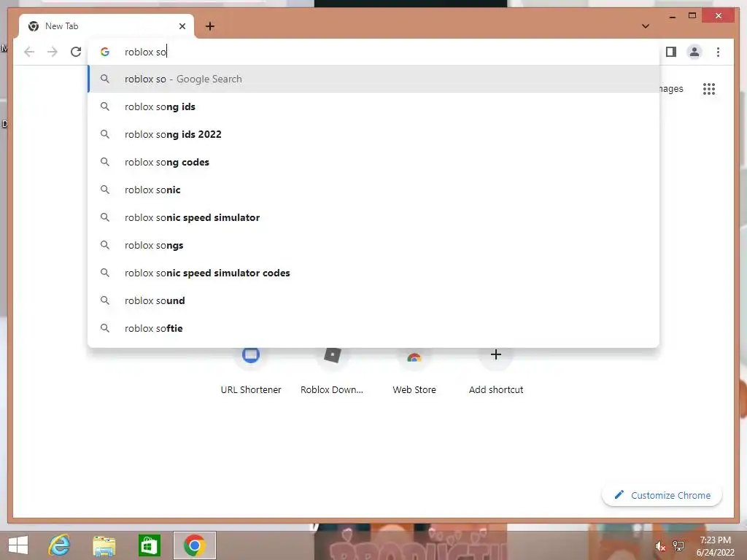Image resolution: width=747 pixels, height=560 pixels.
Task: Click the browser back arrow
Action: click(x=29, y=52)
